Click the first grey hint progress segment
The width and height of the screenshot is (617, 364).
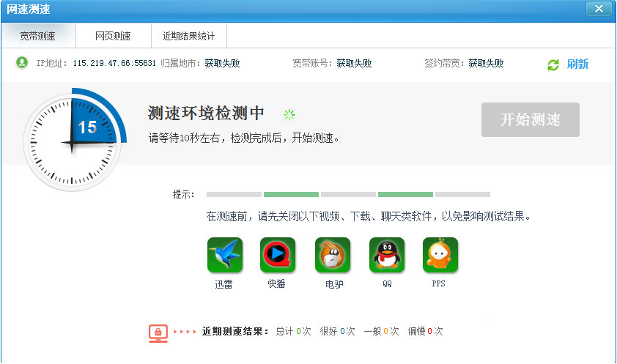(x=234, y=194)
